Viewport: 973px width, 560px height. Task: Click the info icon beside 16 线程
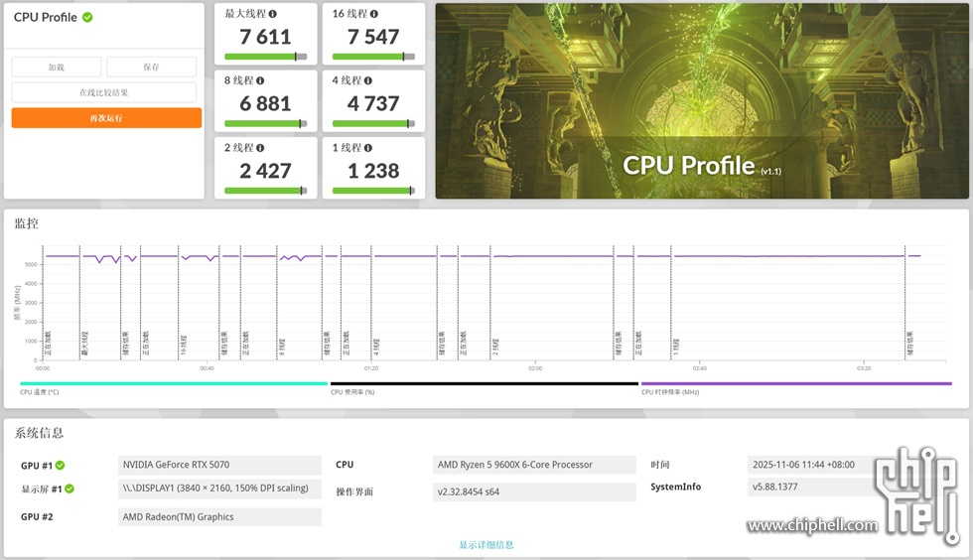(373, 14)
